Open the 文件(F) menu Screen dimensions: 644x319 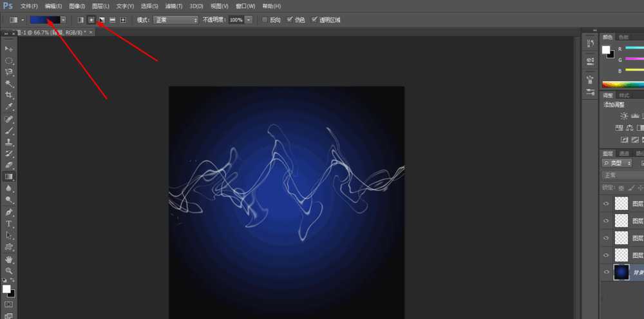pos(29,6)
